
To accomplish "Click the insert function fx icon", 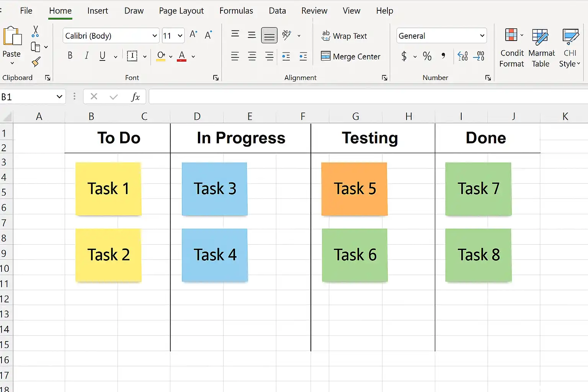I will coord(135,97).
